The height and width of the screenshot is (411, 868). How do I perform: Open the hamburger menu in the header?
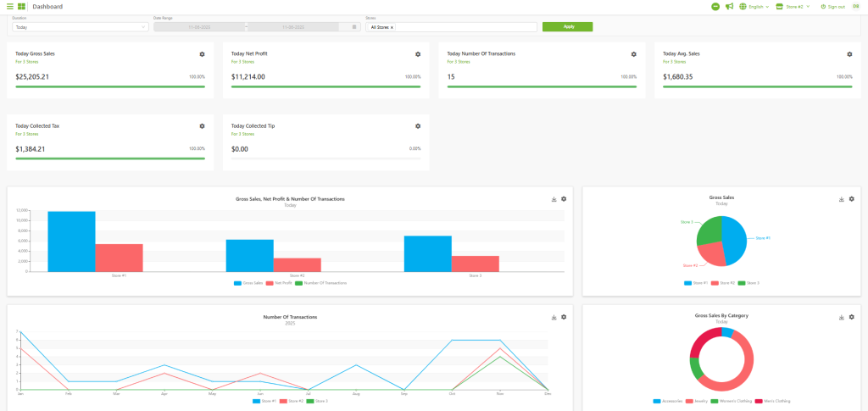(9, 7)
